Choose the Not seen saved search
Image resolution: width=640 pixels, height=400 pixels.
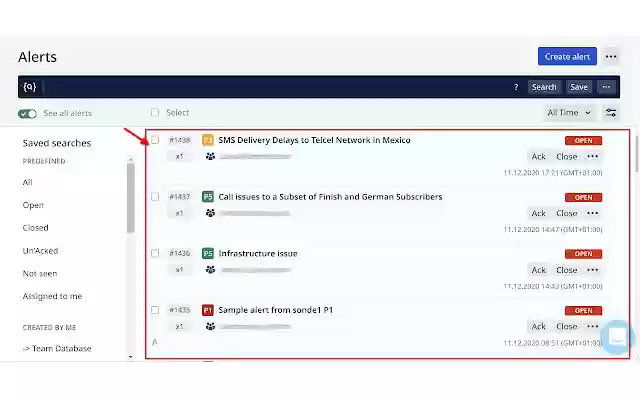click(x=40, y=273)
